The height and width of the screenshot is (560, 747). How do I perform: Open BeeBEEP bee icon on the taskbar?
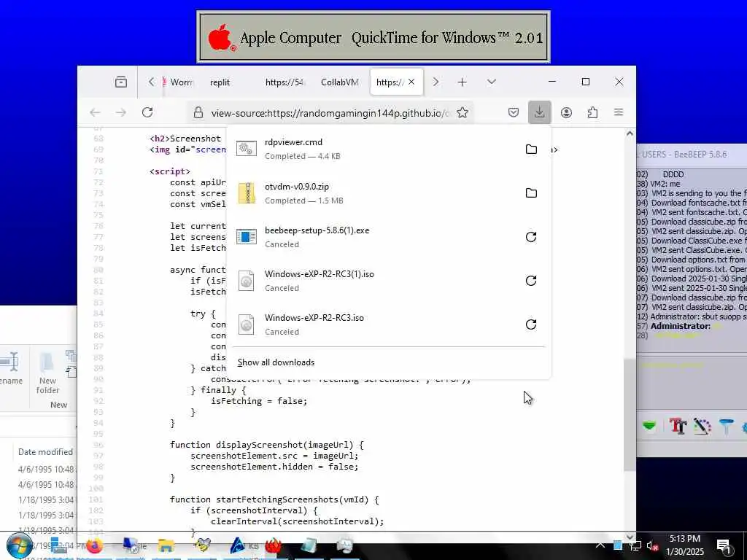point(202,545)
